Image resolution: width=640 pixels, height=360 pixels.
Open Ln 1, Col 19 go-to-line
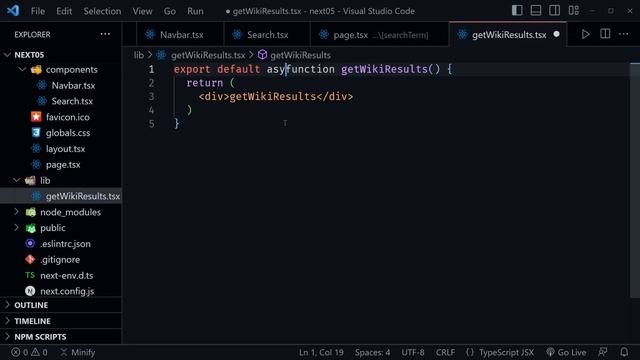coord(321,352)
